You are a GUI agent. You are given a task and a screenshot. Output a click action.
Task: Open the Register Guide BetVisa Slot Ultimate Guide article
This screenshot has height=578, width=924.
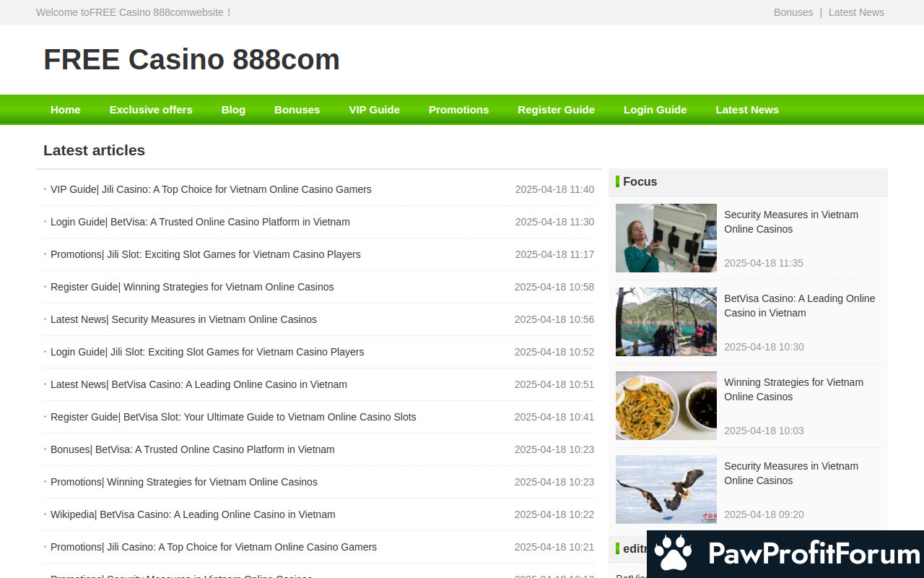click(233, 417)
